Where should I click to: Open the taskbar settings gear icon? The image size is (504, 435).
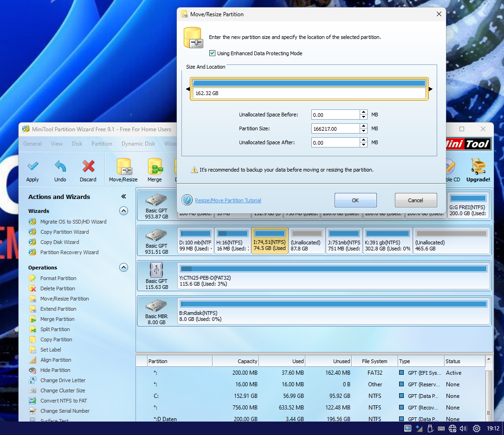(x=477, y=428)
